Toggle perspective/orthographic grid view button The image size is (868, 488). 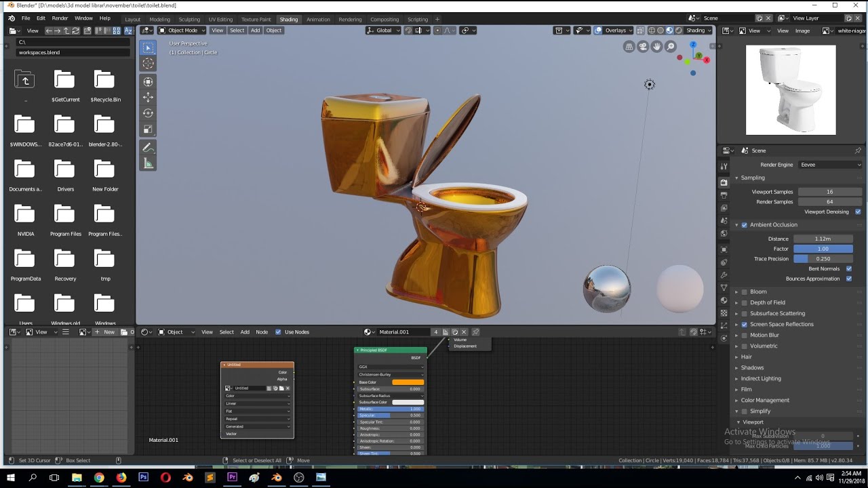tap(629, 47)
